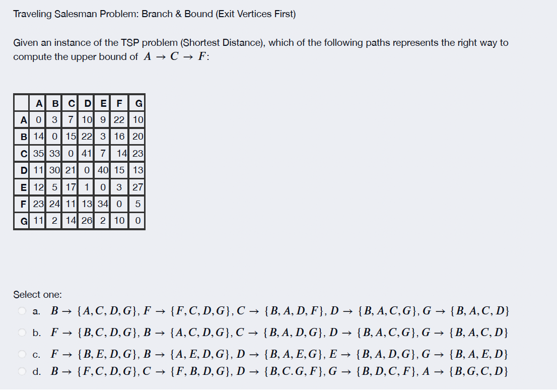Click the row header C in the matrix
Viewport: 557px width, 392px height.
click(x=23, y=153)
